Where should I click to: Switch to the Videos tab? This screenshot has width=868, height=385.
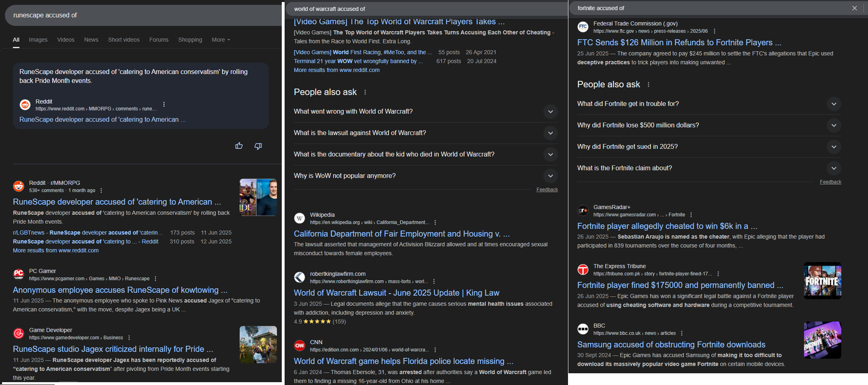66,40
